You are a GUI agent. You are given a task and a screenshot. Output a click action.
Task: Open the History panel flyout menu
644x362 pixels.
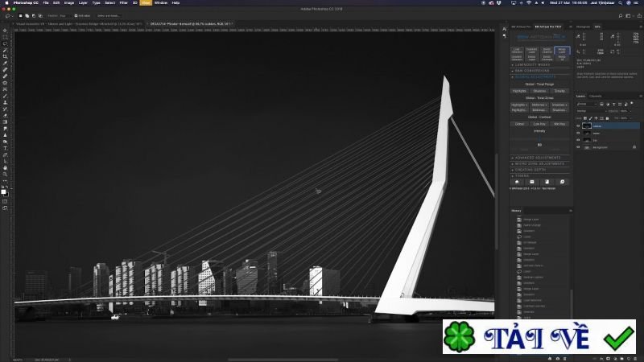tap(570, 211)
